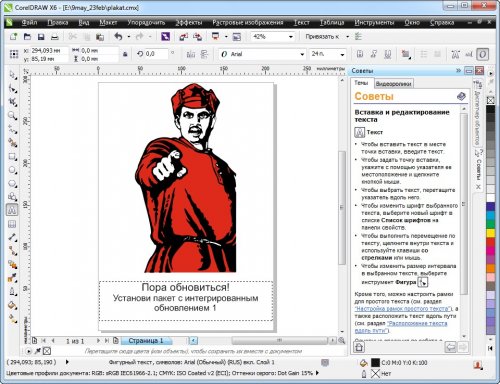The width and height of the screenshot is (500, 384).
Task: Select the Zoom magnifier tool
Action: click(x=13, y=116)
